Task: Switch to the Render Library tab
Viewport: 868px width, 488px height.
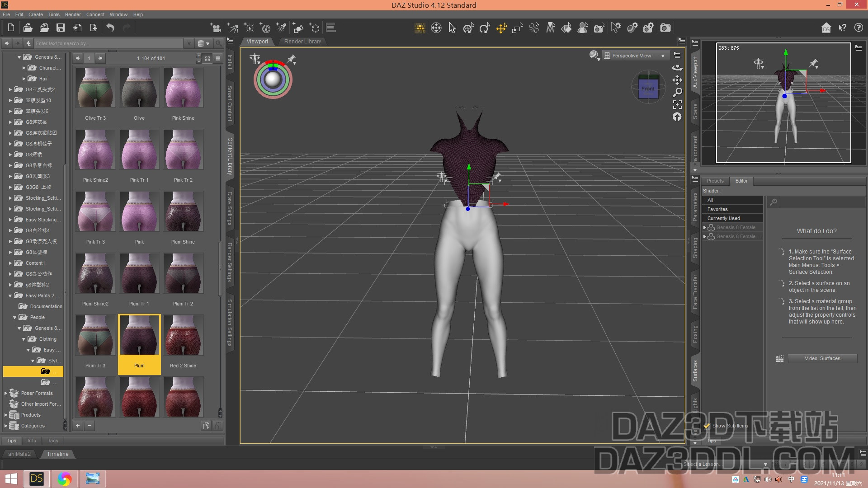Action: tap(302, 42)
